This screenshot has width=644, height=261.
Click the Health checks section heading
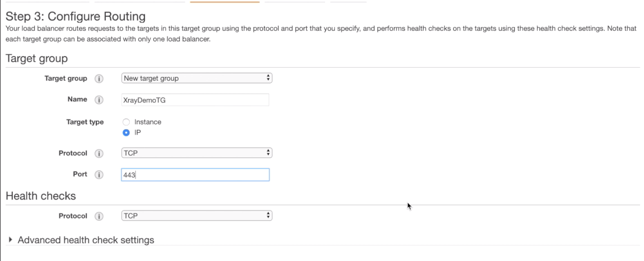(41, 196)
